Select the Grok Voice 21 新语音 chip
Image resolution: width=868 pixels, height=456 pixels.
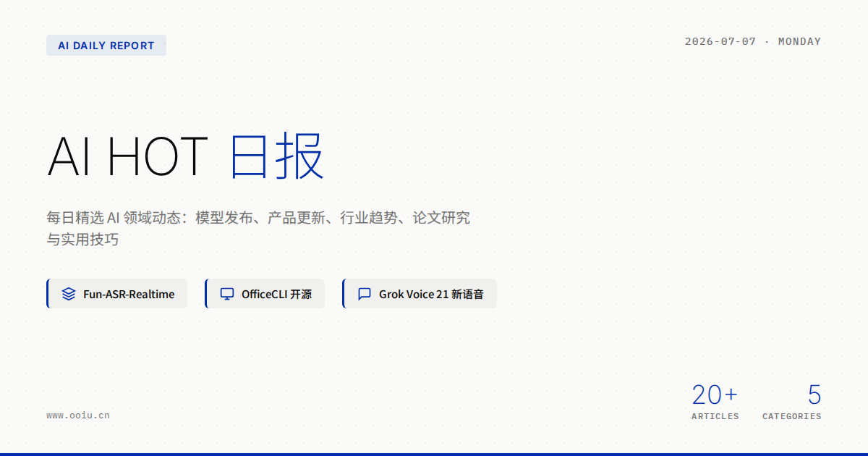coord(420,294)
